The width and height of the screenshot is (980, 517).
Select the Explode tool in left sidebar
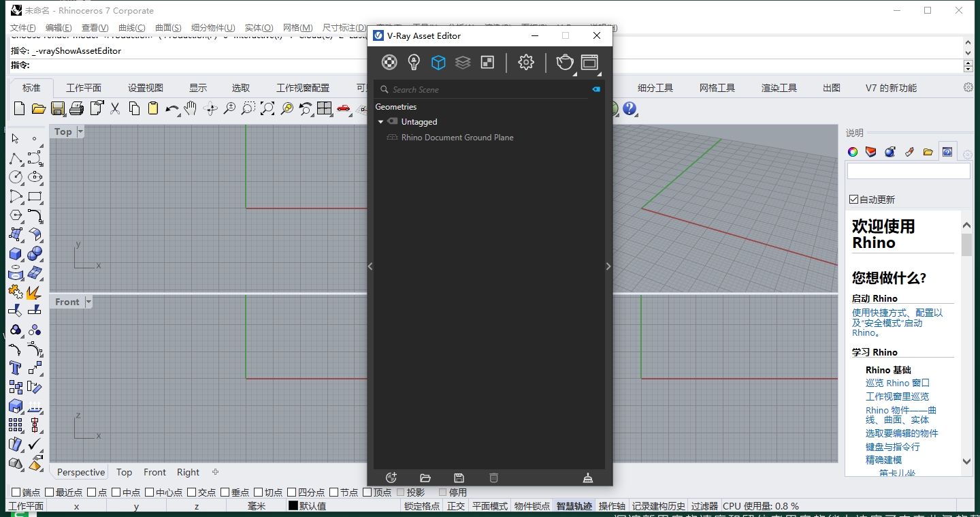coord(34,292)
